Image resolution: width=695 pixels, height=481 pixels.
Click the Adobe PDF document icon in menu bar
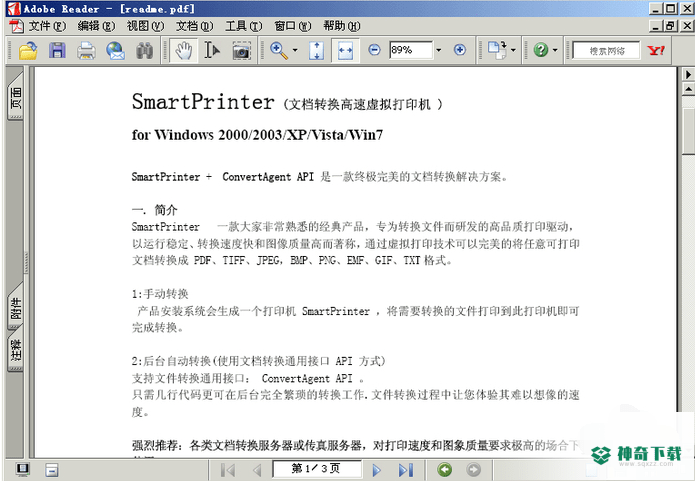(17, 26)
